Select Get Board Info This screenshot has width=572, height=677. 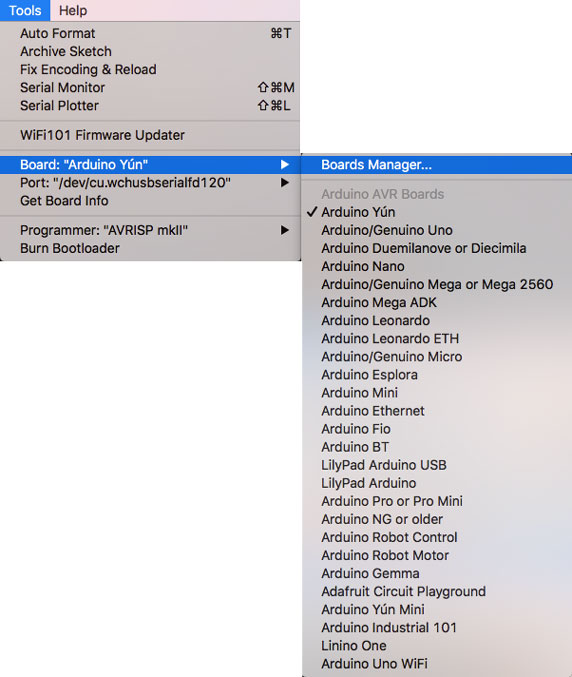pos(150,201)
